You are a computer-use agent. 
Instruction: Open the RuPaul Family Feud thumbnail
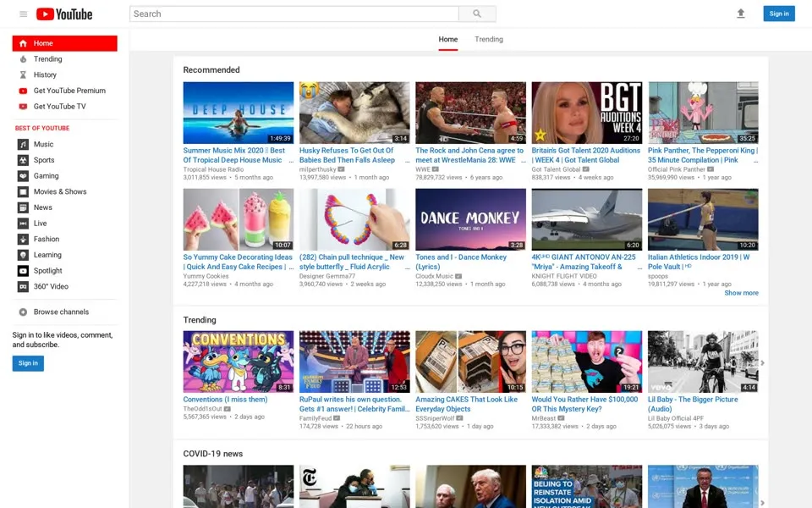[x=354, y=362]
